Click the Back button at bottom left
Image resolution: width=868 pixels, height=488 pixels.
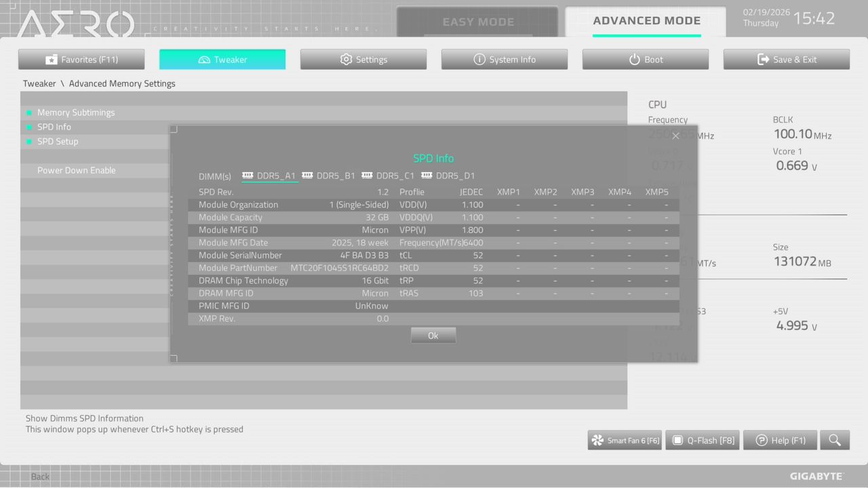pyautogui.click(x=39, y=476)
